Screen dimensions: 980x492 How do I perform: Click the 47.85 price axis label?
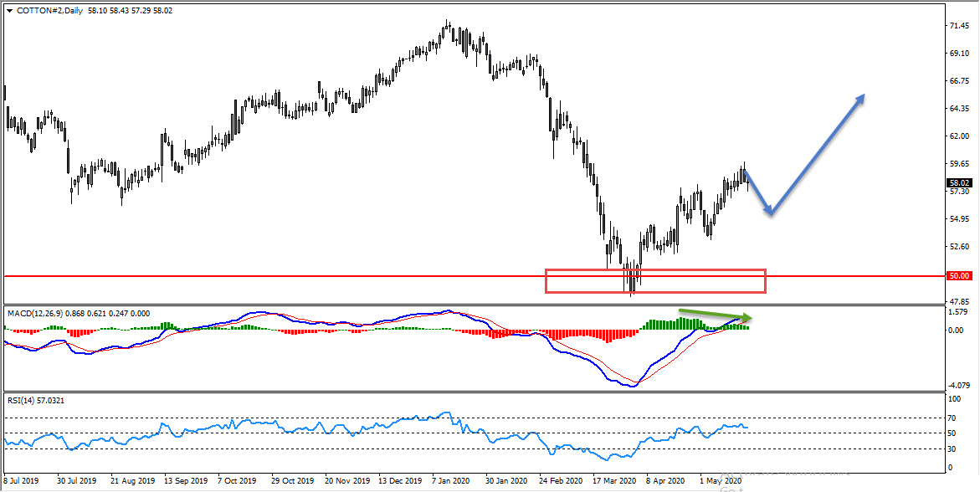[x=959, y=302]
